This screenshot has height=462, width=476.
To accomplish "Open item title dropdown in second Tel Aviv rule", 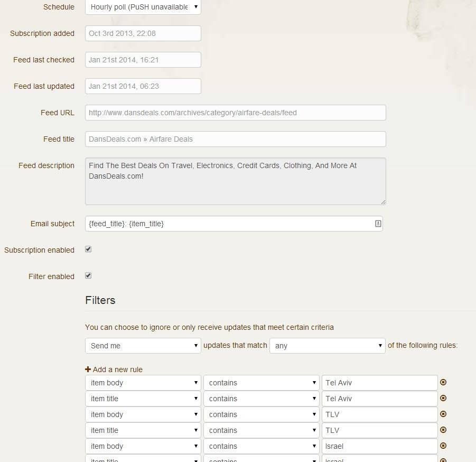I will (143, 399).
